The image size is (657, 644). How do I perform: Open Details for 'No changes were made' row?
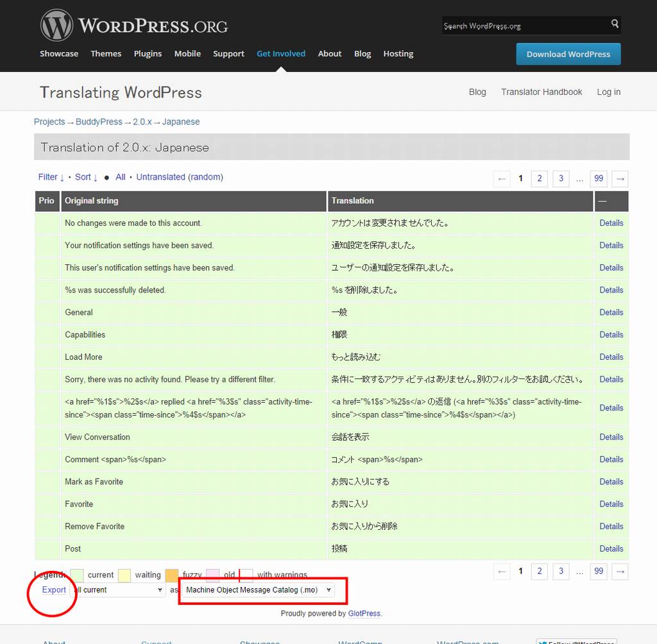pos(611,223)
